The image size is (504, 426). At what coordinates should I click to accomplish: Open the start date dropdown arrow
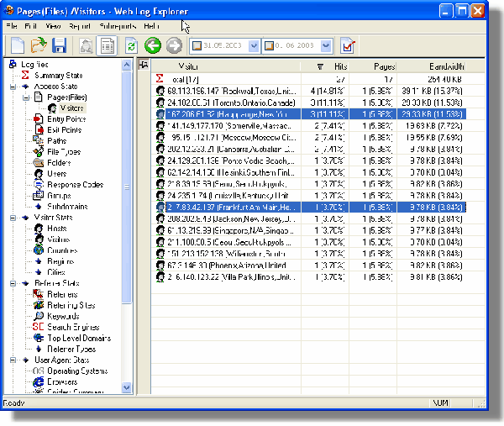[x=252, y=46]
